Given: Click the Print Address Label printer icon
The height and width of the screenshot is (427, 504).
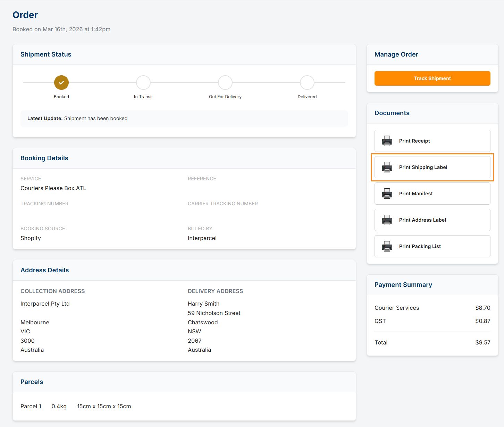Looking at the screenshot, I should click(x=387, y=220).
